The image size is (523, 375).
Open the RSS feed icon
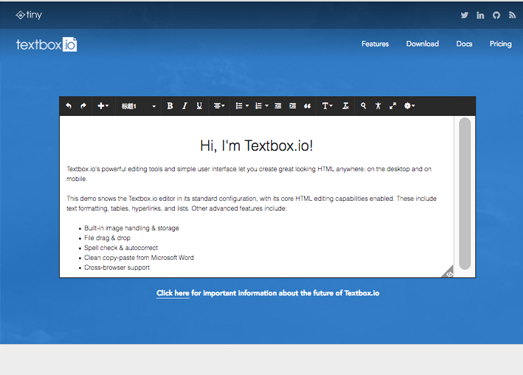click(512, 15)
